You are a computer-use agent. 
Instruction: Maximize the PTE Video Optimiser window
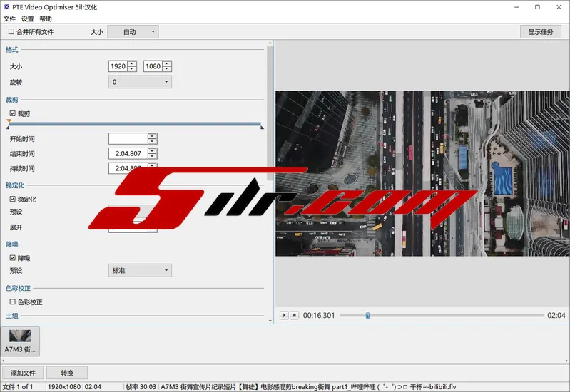[x=537, y=7]
